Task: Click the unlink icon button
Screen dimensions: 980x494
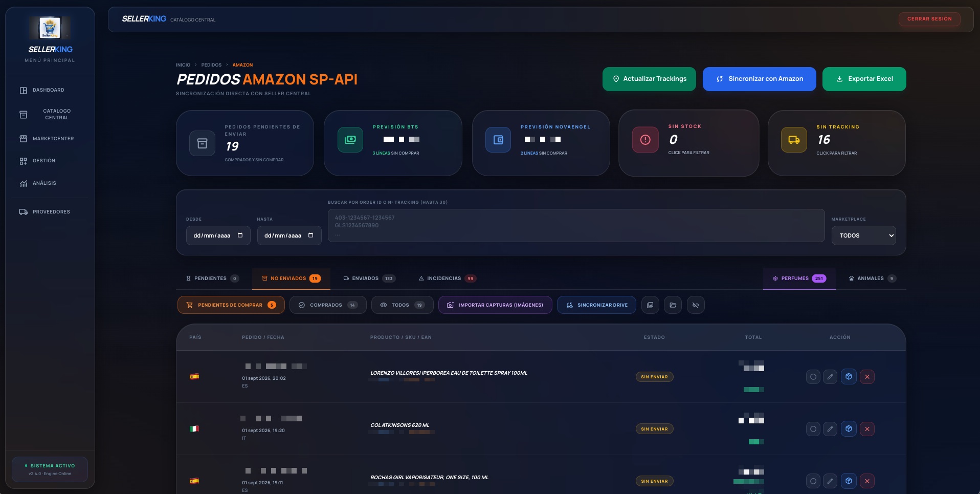Action: 696,305
